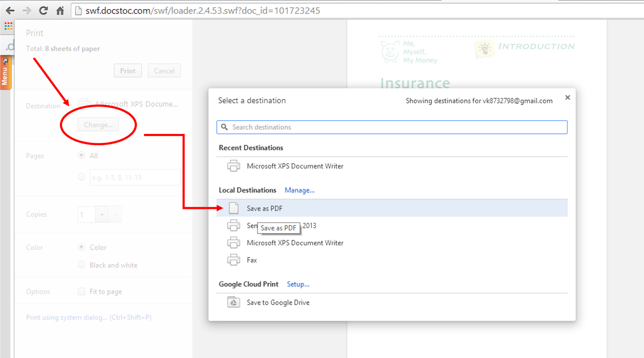644x358 pixels.
Task: Open the apps grid icon
Action: tap(8, 27)
